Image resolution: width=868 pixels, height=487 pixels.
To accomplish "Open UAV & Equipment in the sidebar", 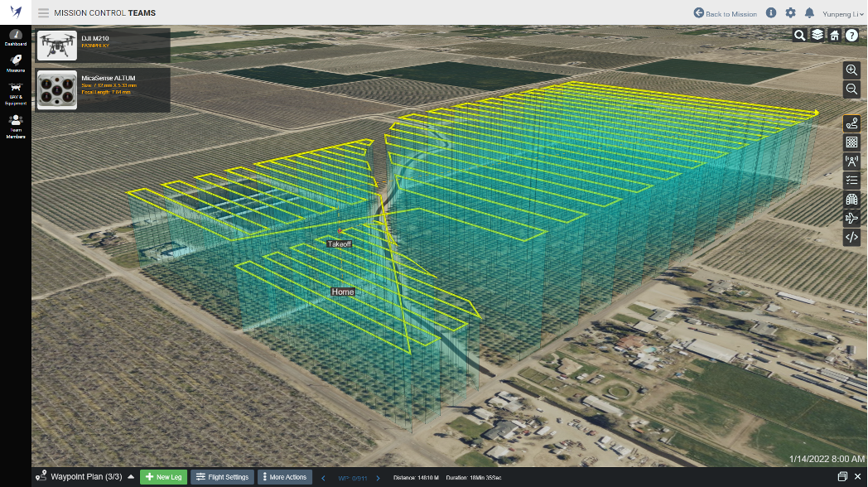I will click(x=16, y=94).
